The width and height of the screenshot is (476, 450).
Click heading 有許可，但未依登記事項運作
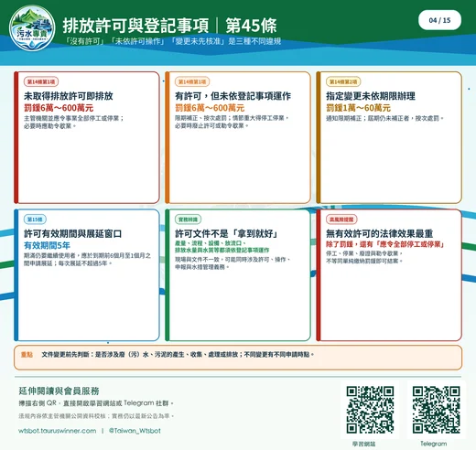[233, 96]
